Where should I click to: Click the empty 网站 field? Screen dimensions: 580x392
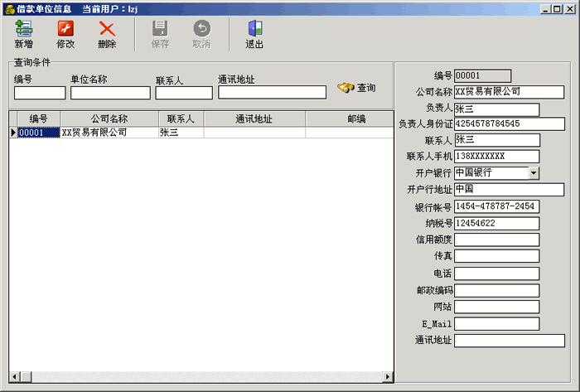[497, 307]
